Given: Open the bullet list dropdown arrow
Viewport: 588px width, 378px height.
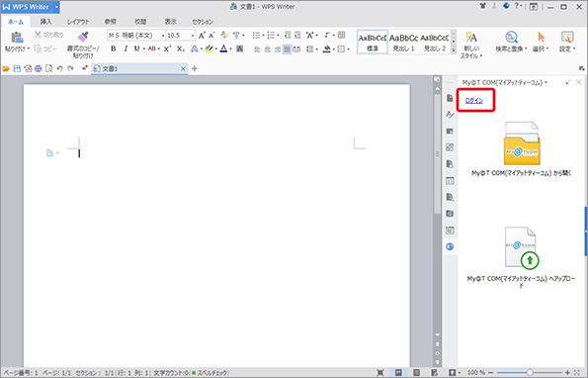Looking at the screenshot, I should [x=263, y=36].
